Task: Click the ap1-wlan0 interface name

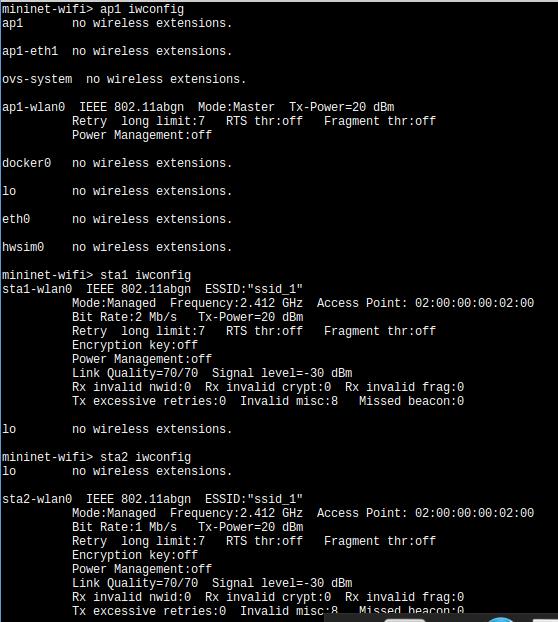Action: pos(33,107)
